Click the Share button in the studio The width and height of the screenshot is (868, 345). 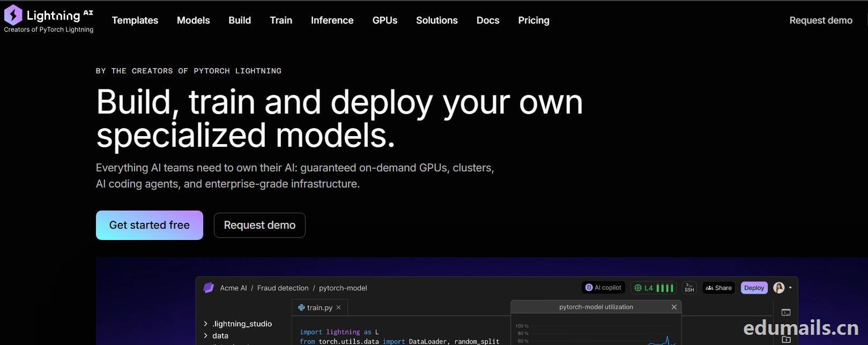(718, 288)
